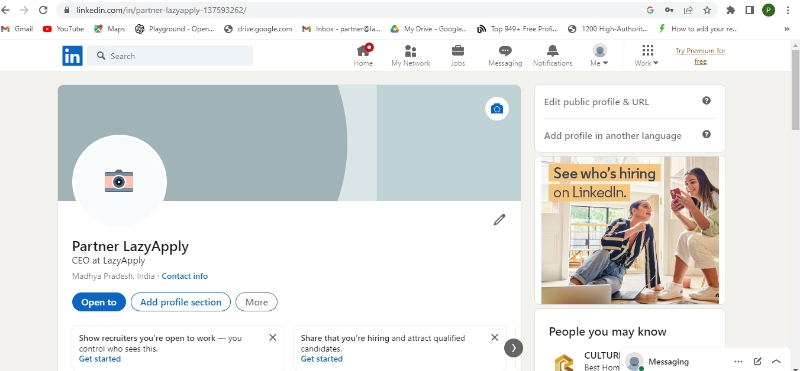This screenshot has width=800, height=371.
Task: Edit cover photo via blue camera icon
Action: [497, 109]
